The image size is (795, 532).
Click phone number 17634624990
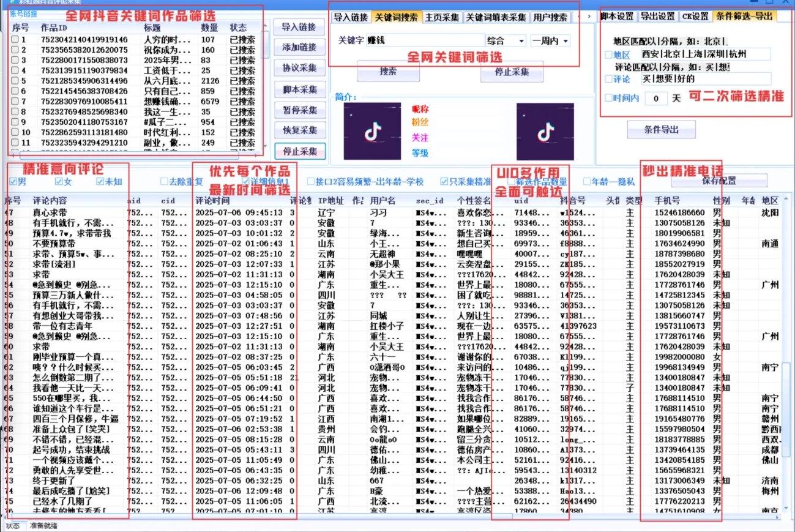point(679,243)
